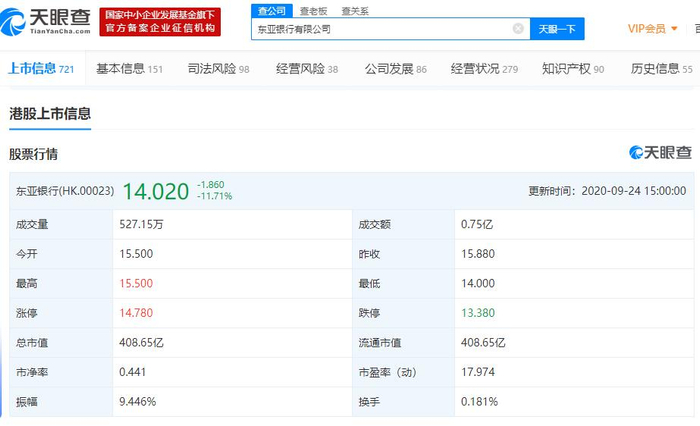Switch to the 查关系 search tab
This screenshot has width=700, height=426.
pyautogui.click(x=355, y=10)
